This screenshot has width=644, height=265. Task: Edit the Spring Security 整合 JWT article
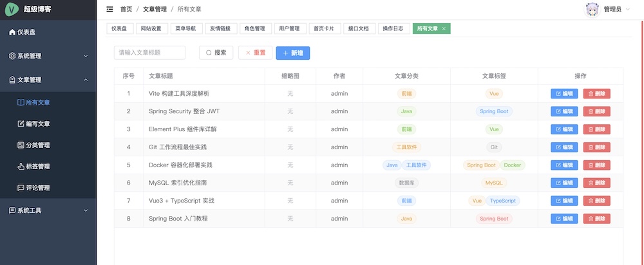pyautogui.click(x=564, y=111)
